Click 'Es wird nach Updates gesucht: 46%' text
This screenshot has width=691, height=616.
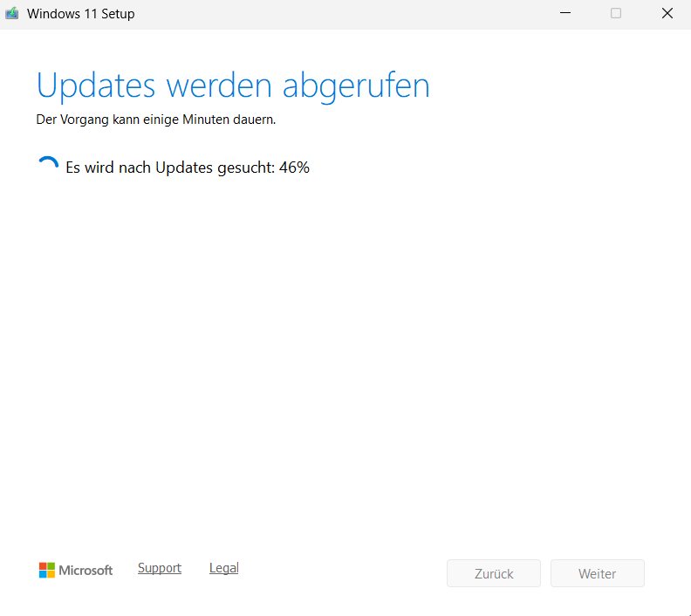[x=188, y=168]
